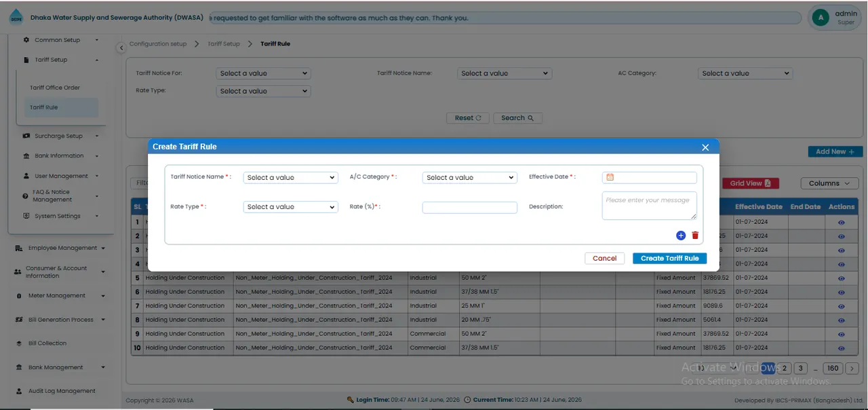
Task: Expand the Employee Management menu
Action: point(60,248)
